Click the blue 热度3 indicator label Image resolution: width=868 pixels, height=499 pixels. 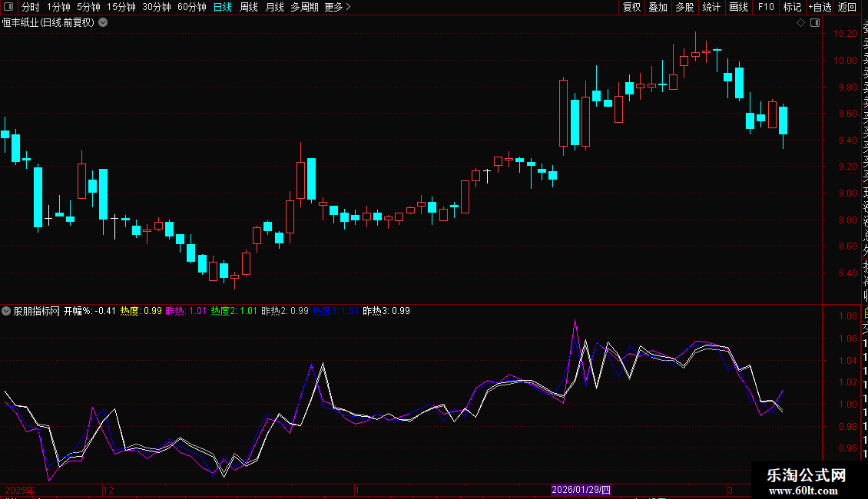[x=336, y=311]
